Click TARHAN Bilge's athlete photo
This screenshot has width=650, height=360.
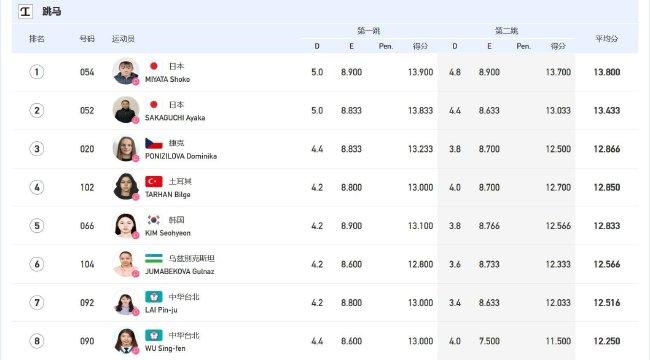126,187
